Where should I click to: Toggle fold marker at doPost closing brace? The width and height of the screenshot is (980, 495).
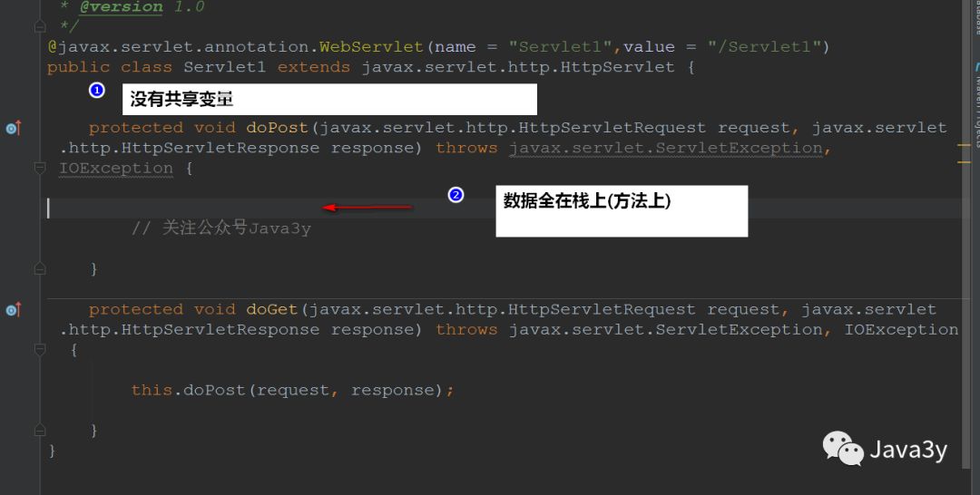[x=40, y=269]
